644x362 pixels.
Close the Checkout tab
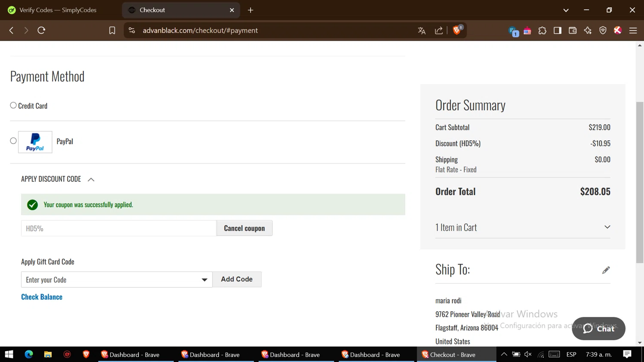point(232,10)
